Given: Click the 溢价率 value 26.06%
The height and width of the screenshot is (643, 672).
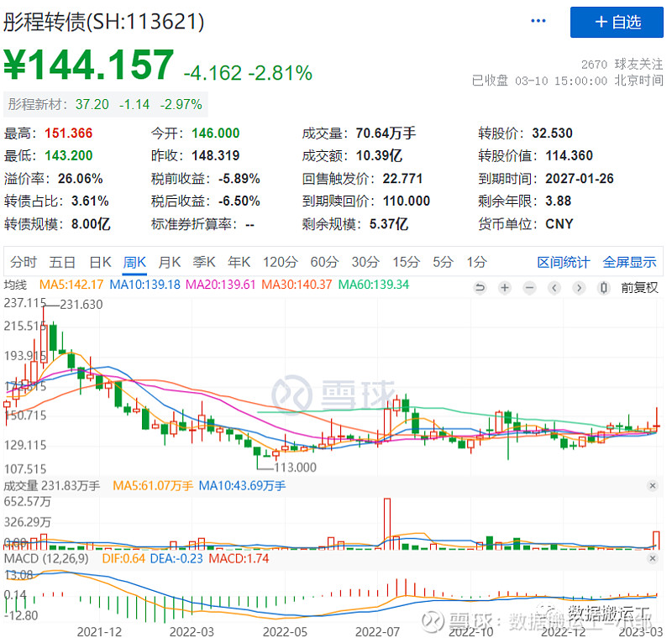Looking at the screenshot, I should click(81, 179).
